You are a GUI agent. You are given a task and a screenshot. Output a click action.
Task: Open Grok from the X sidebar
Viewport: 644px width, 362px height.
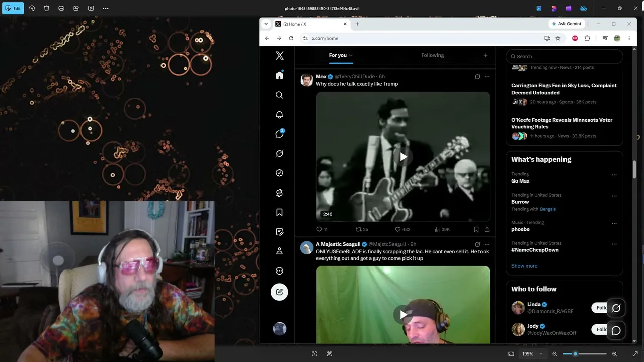point(280,153)
